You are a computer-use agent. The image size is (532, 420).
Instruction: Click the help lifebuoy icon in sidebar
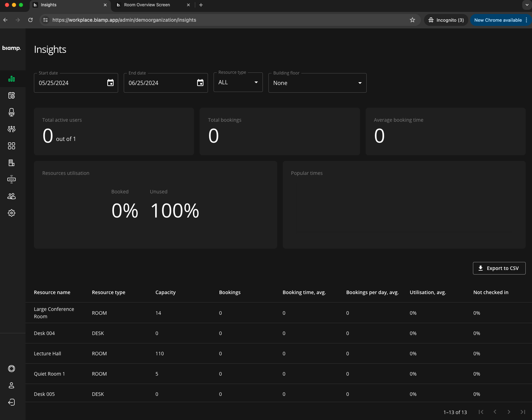pyautogui.click(x=12, y=369)
